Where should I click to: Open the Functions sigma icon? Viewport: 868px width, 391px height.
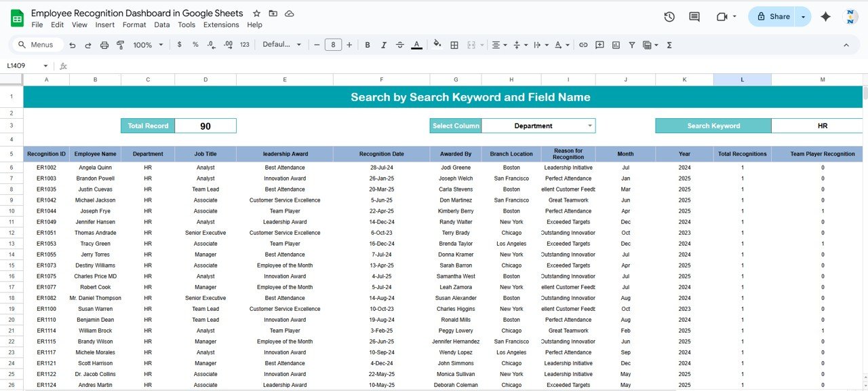point(669,45)
